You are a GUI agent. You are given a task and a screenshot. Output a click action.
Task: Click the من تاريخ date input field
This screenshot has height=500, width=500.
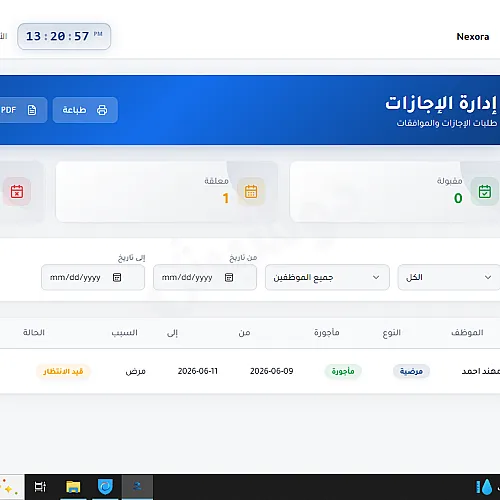tap(205, 277)
